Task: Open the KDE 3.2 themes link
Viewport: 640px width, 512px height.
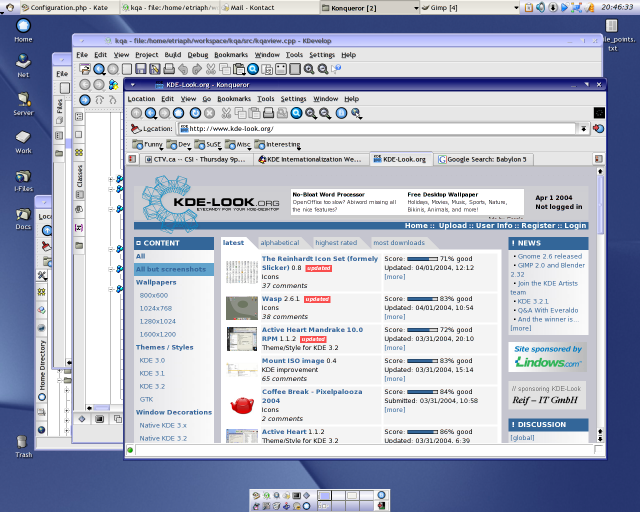Action: pyautogui.click(x=152, y=386)
